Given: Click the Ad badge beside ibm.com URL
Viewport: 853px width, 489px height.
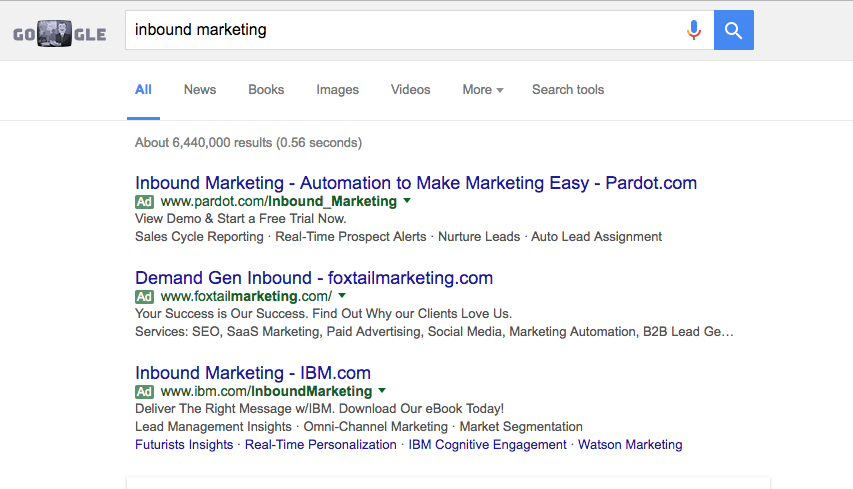Looking at the screenshot, I should 145,392.
